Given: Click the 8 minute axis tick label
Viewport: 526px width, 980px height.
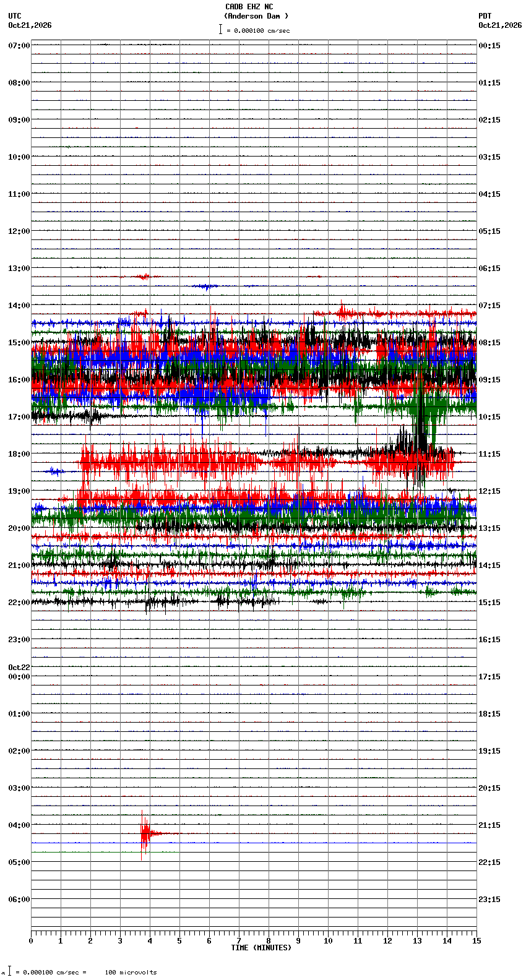Looking at the screenshot, I should point(269,941).
